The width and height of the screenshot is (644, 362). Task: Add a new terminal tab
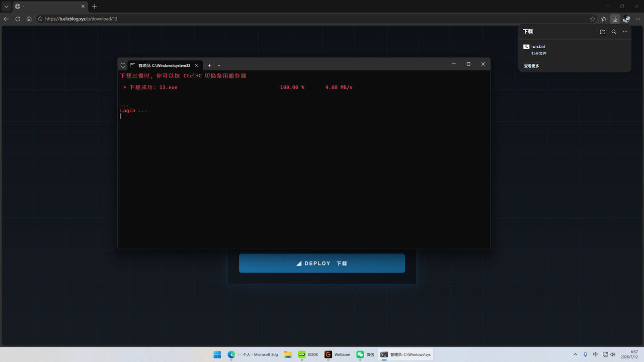(x=210, y=65)
